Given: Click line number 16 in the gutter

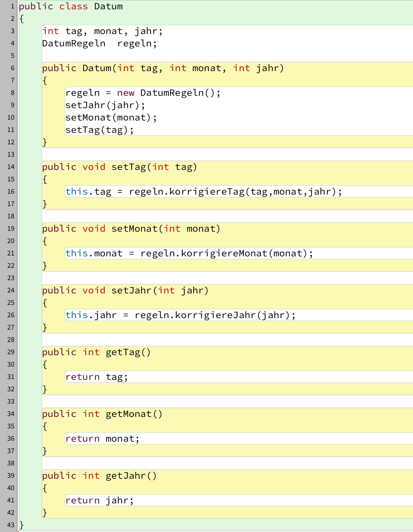Looking at the screenshot, I should [11, 192].
